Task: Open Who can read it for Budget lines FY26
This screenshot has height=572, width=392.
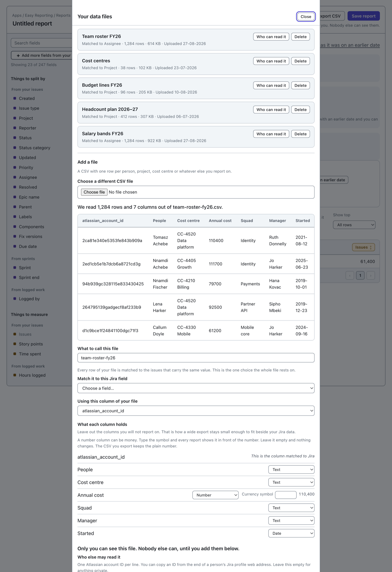Action: tap(271, 86)
